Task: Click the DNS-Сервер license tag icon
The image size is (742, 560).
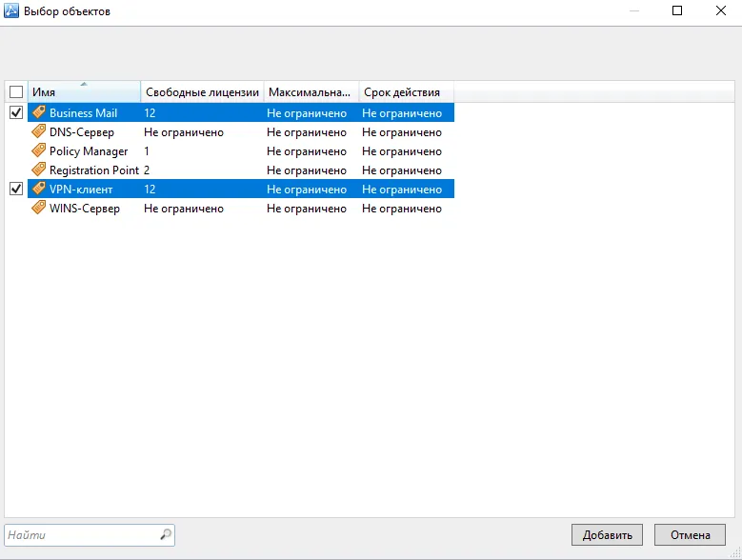Action: (39, 131)
